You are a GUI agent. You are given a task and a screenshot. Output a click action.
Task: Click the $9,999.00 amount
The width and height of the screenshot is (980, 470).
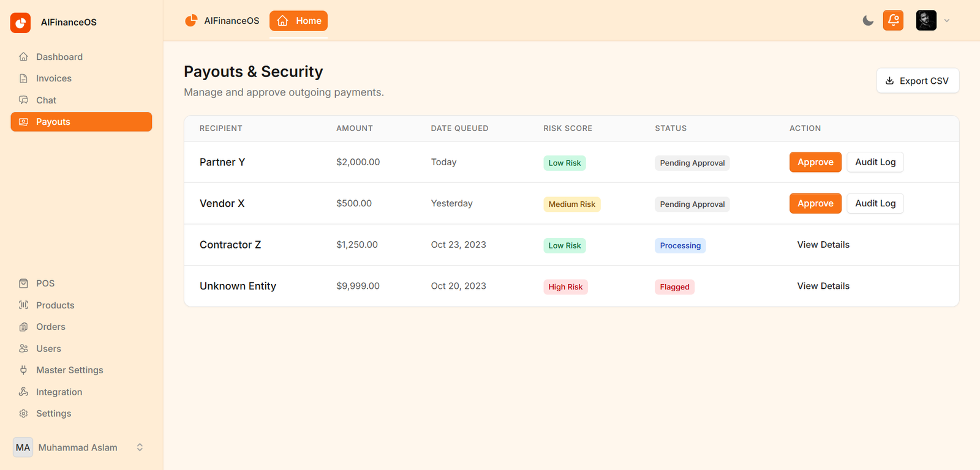358,286
